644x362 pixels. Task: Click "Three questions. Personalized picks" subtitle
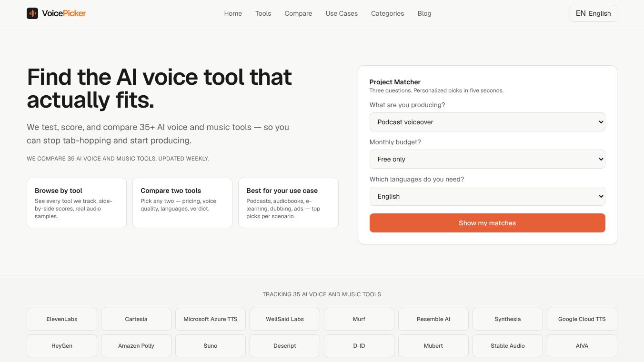[436, 90]
